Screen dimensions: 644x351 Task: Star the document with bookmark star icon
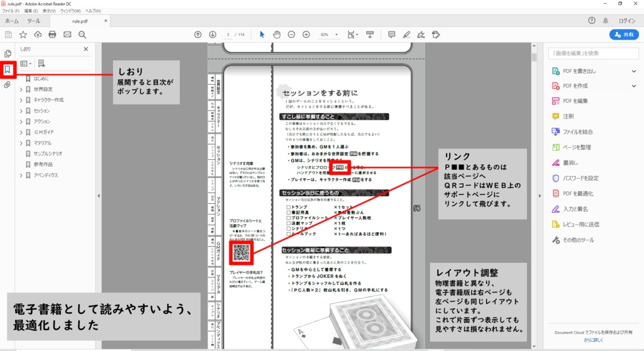[x=23, y=35]
